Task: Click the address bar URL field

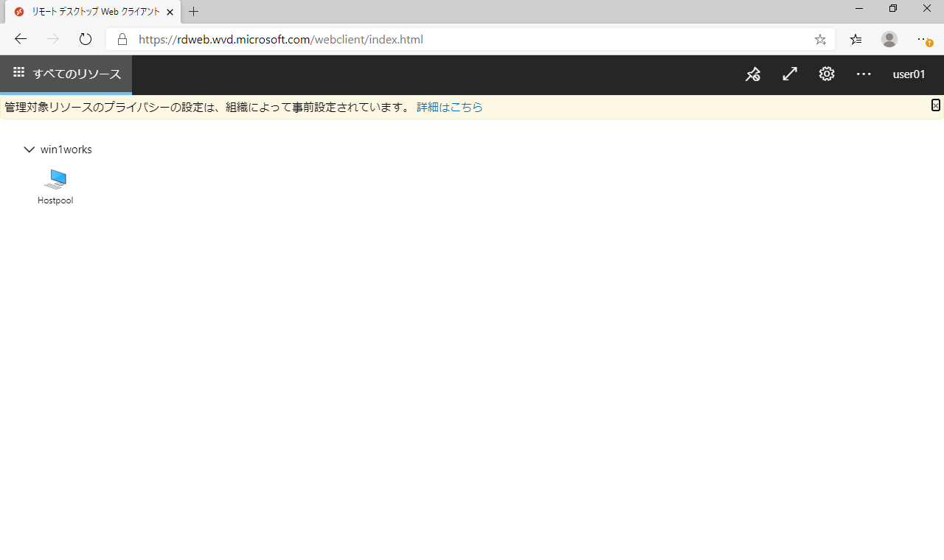Action: pos(471,40)
